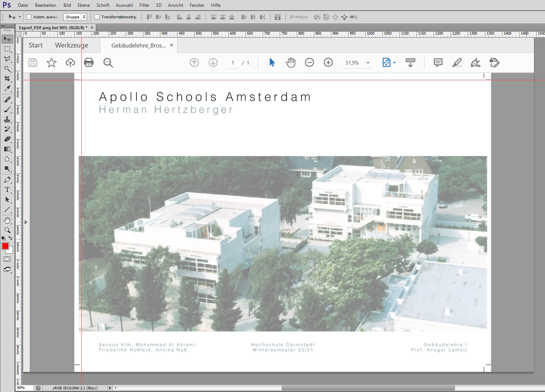
Task: Close the Export_PDF.png document tab
Action: click(92, 28)
